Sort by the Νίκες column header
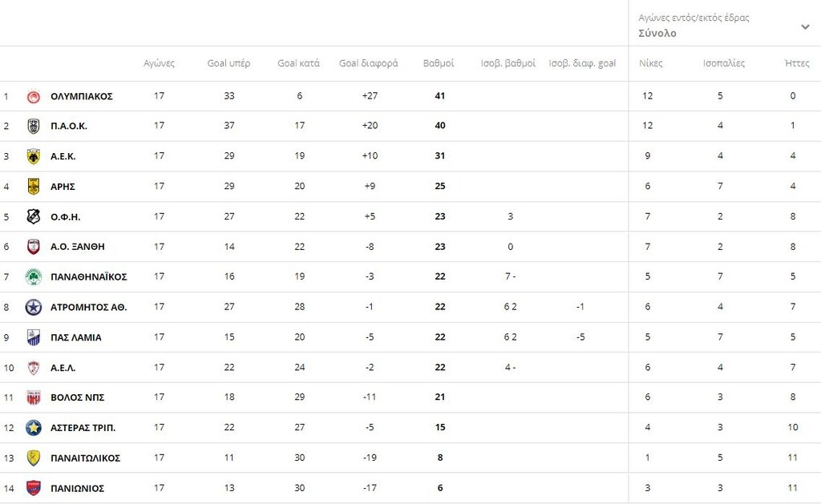Viewport: 821px width, 504px height. [651, 63]
